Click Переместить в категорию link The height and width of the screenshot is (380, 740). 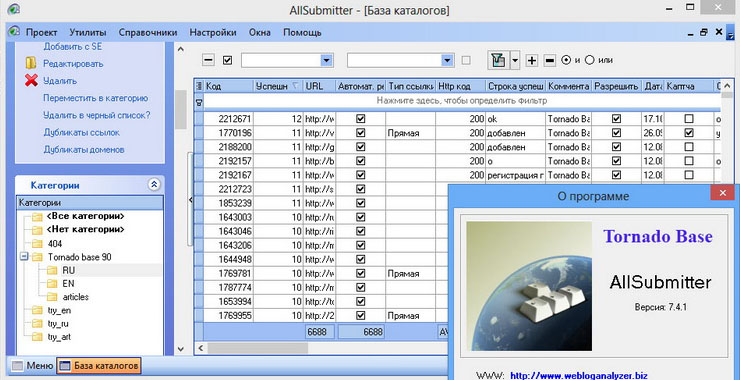96,98
